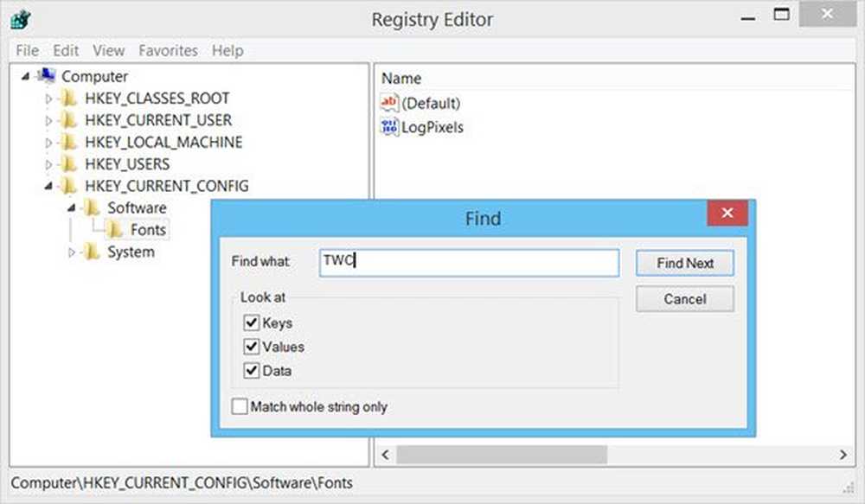Click the LogPixels binary value icon
Screen dimensions: 865x504
point(389,127)
